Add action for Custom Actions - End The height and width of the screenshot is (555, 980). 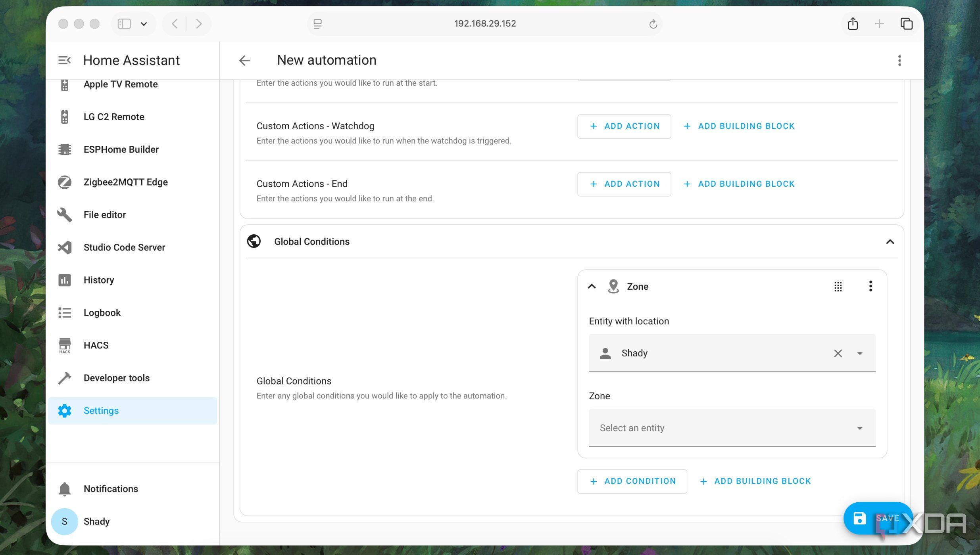click(624, 184)
